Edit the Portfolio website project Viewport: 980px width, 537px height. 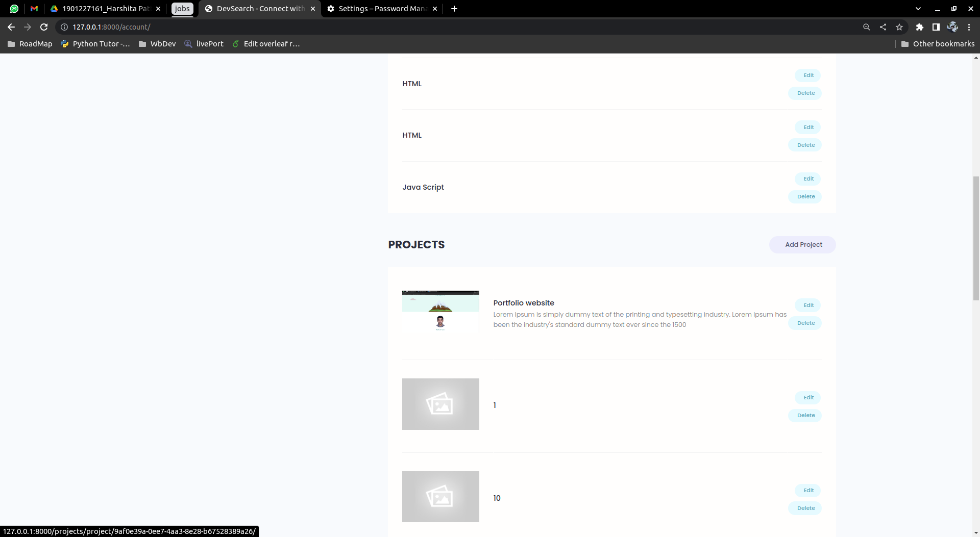807,305
